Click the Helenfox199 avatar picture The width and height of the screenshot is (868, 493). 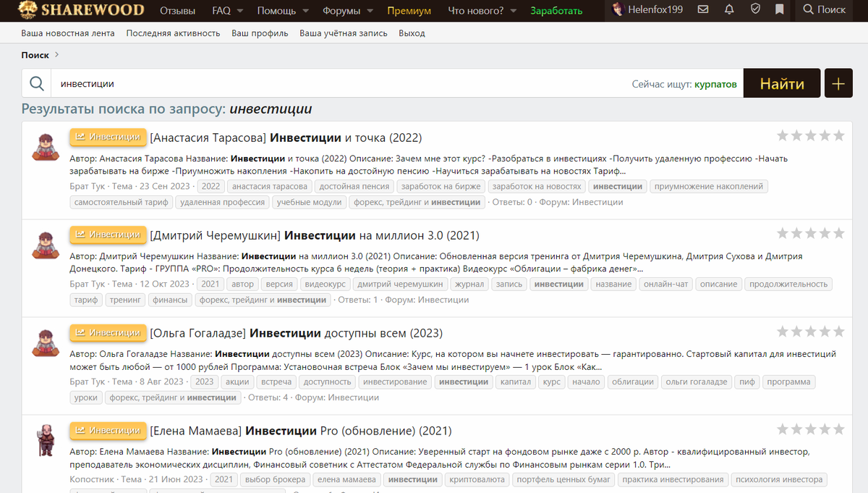[x=618, y=10]
